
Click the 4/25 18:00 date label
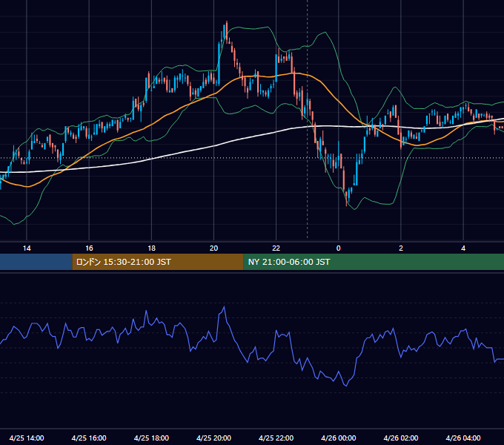151,438
